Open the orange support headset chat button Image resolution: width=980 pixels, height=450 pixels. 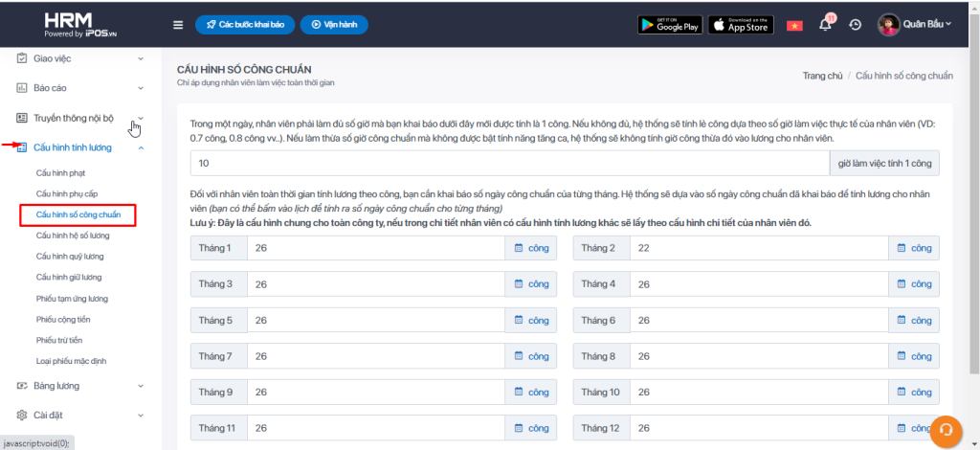pyautogui.click(x=946, y=428)
